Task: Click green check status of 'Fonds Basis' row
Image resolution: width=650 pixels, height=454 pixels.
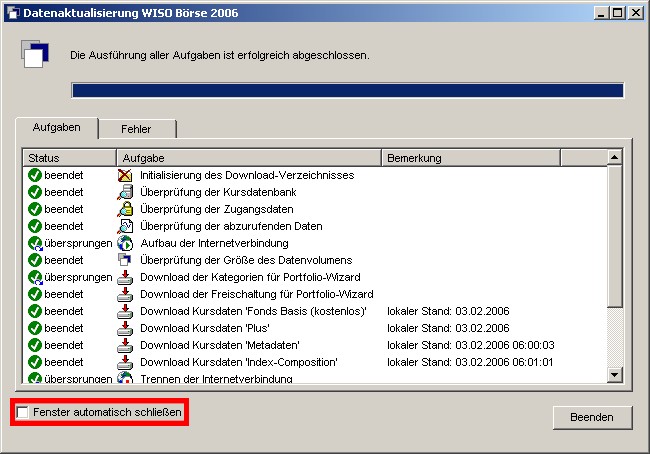Action: click(x=35, y=311)
